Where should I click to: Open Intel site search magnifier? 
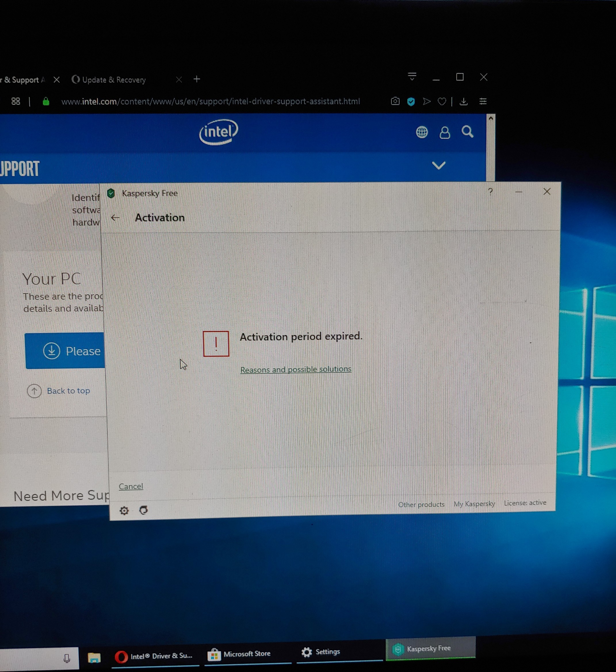click(467, 132)
